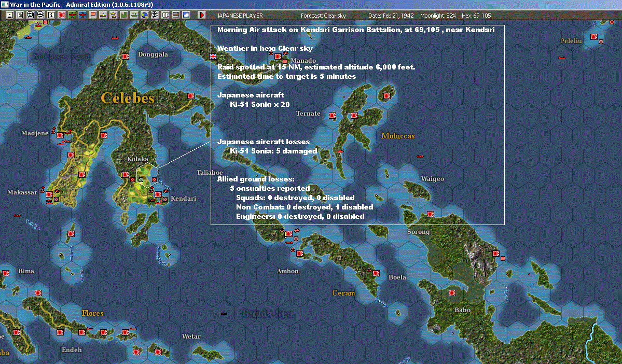The height and width of the screenshot is (364, 622).
Task: Click the striped list panel toolbar icon
Action: coord(176,15)
